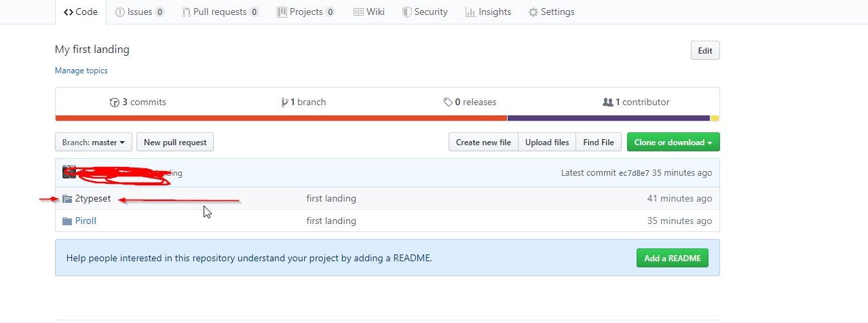Go to the Projects tab
This screenshot has width=868, height=323.
(x=306, y=12)
